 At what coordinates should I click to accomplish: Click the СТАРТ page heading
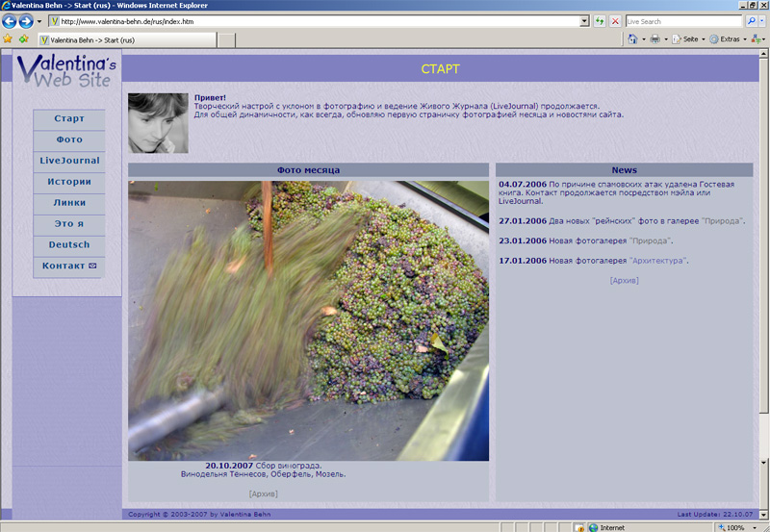click(x=440, y=69)
